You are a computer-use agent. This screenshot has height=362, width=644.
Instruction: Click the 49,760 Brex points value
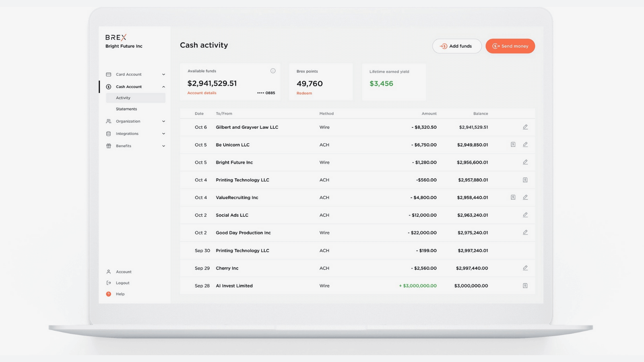click(310, 84)
